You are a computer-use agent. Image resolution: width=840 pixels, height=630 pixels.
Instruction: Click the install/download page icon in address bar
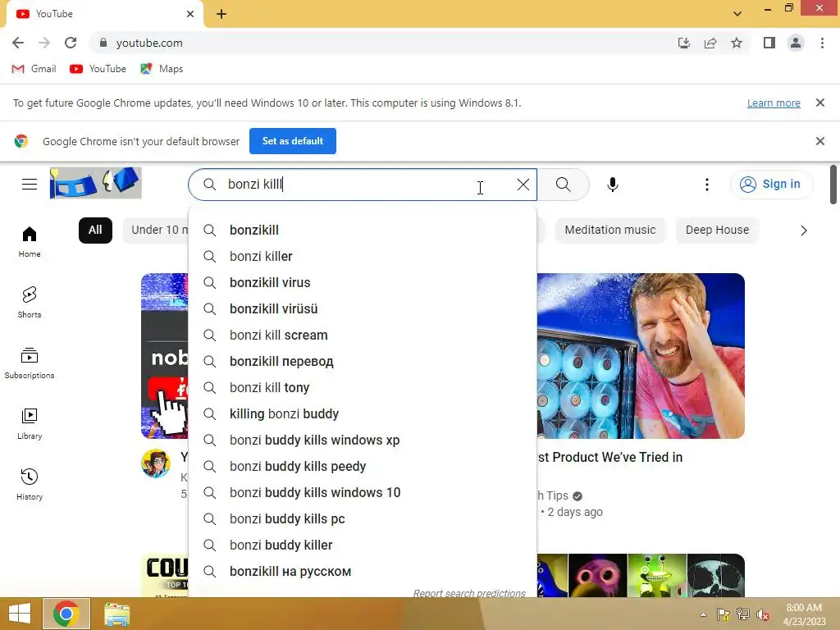[684, 43]
